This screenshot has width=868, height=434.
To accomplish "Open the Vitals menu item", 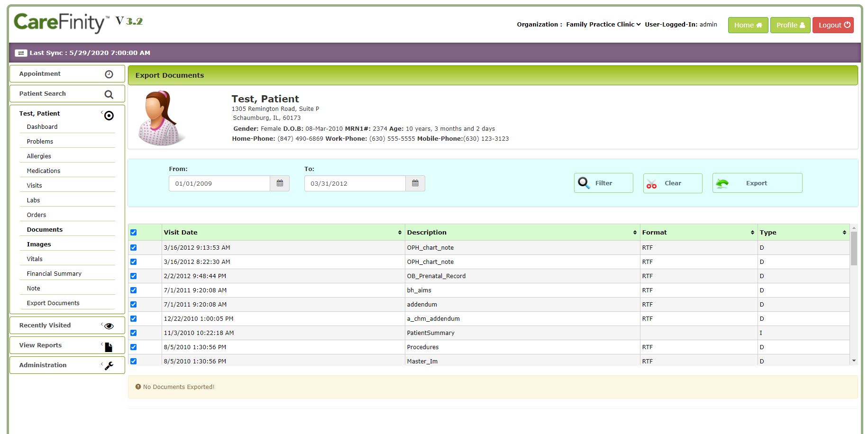I will (35, 259).
